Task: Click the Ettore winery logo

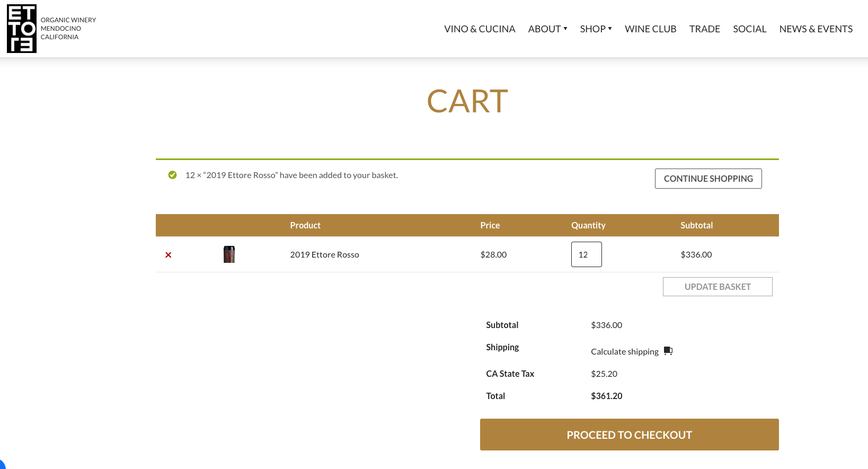Action: click(22, 29)
